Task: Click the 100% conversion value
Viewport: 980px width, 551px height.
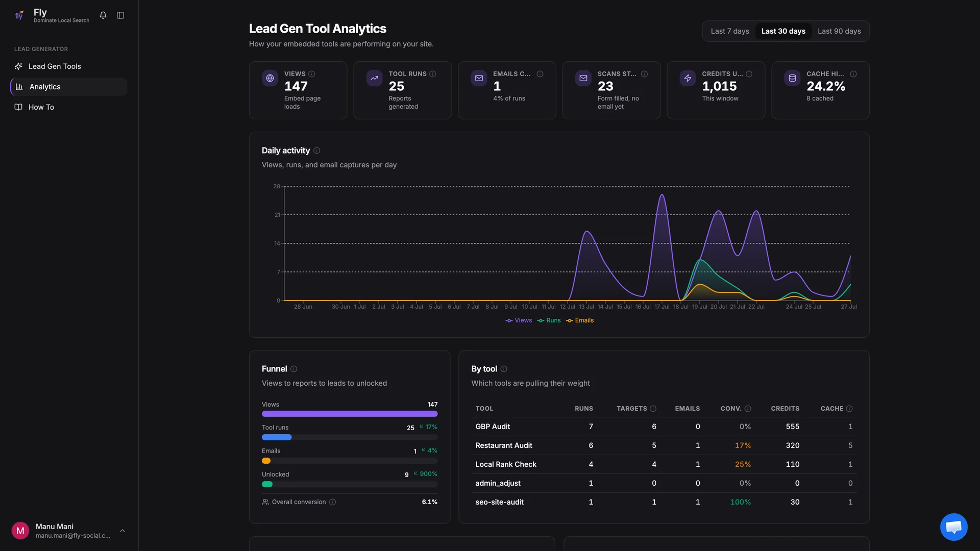Action: point(741,502)
